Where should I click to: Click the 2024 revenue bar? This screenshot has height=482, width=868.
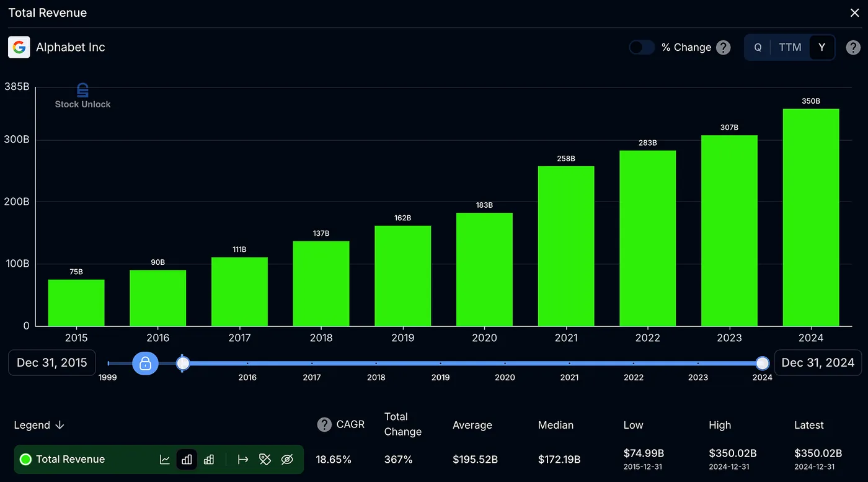(811, 218)
